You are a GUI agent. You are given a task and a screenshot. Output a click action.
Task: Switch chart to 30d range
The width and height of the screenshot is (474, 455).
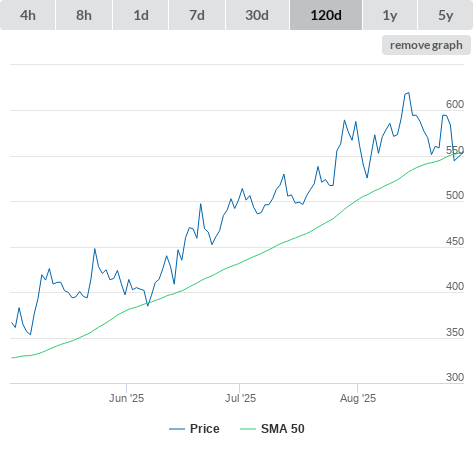pyautogui.click(x=257, y=15)
